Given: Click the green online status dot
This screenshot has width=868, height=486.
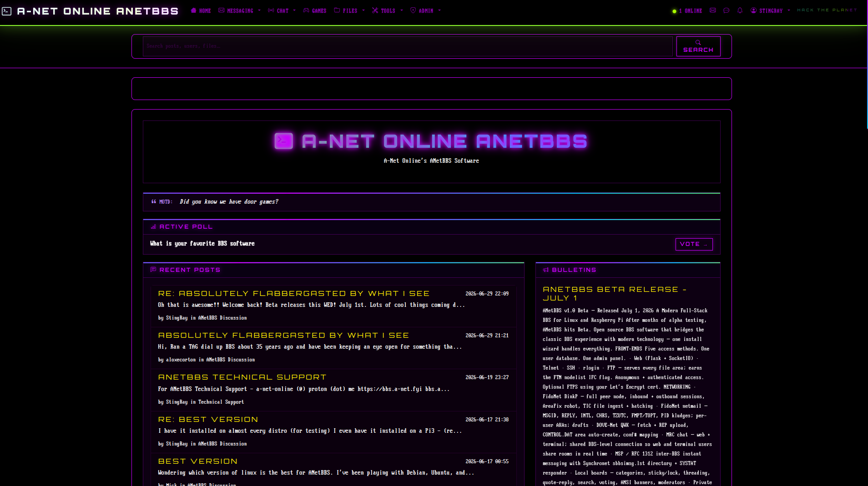Looking at the screenshot, I should pyautogui.click(x=674, y=11).
